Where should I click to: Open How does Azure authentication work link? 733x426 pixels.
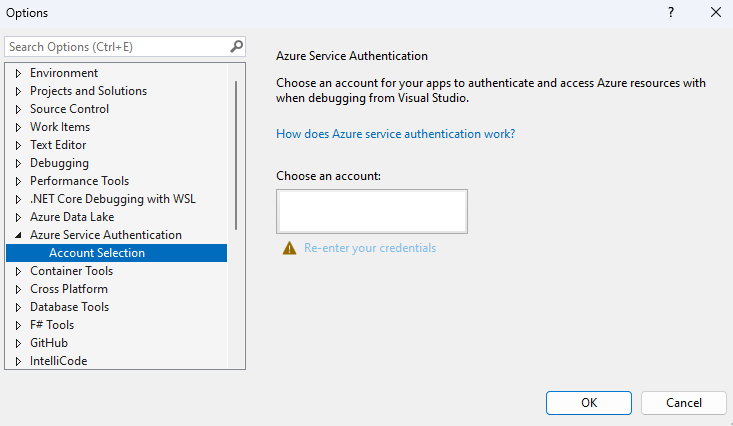[395, 133]
